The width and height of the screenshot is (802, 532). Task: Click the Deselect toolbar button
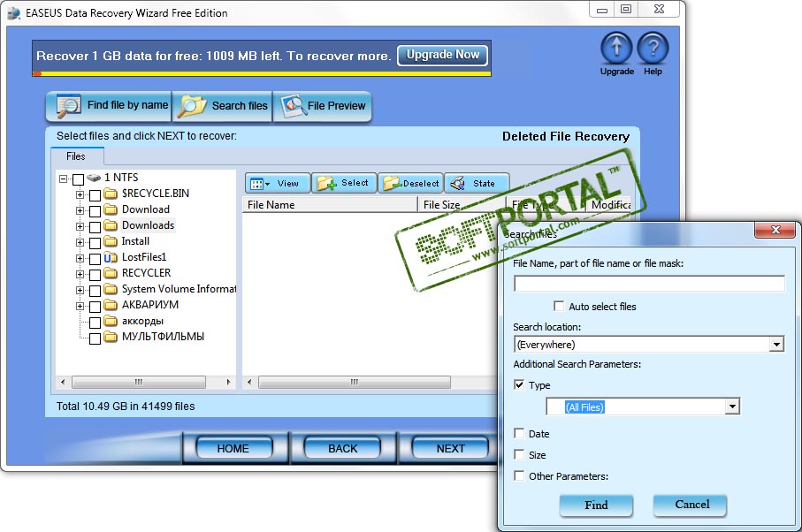tap(410, 183)
